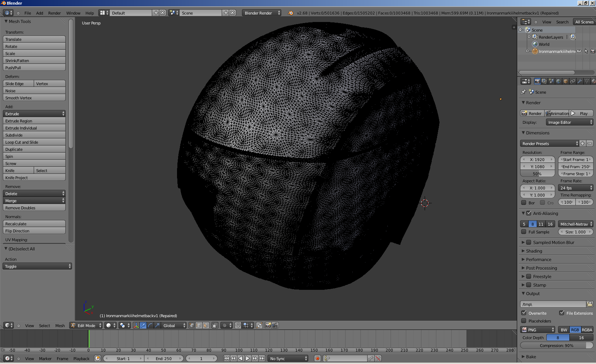Image resolution: width=596 pixels, height=364 pixels.
Task: Toggle Overwrite checkbox
Action: (x=524, y=313)
